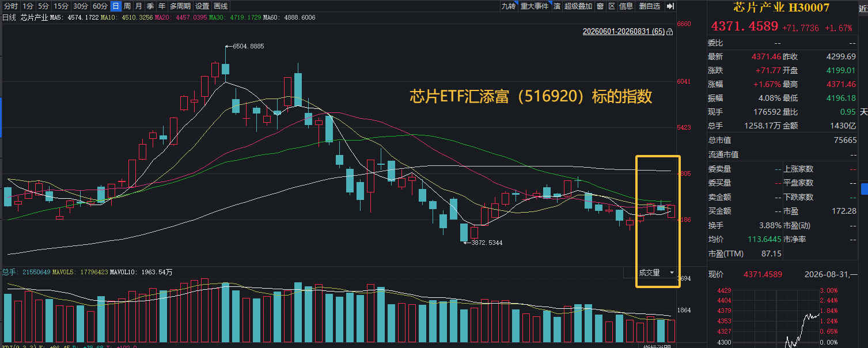This screenshot has height=348, width=868.
Task: Switch to the 分时 intraday view
Action: pyautogui.click(x=10, y=6)
